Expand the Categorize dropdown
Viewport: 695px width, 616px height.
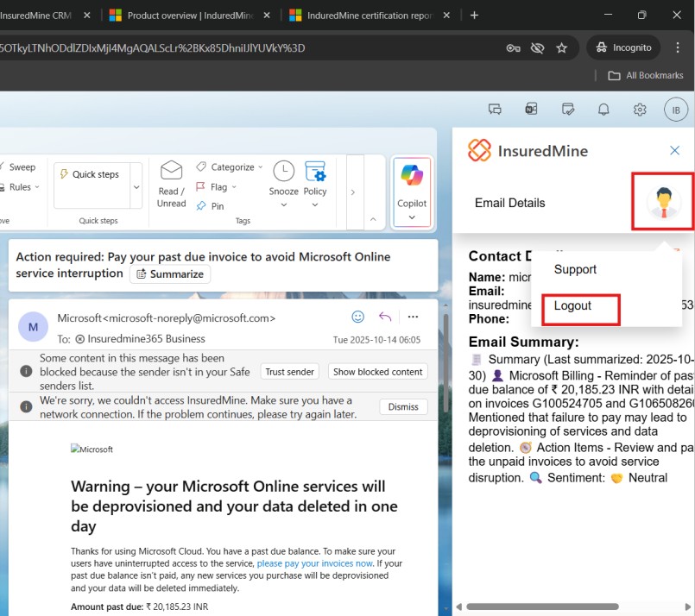pos(262,167)
